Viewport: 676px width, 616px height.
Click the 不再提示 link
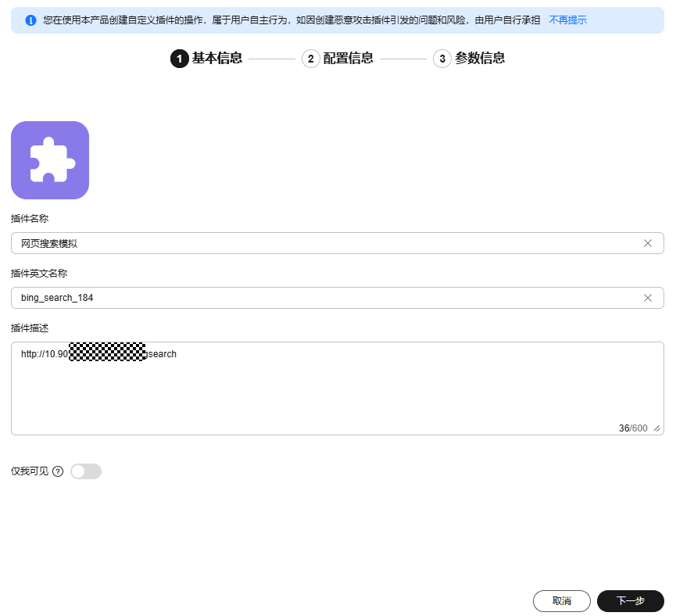(x=567, y=20)
